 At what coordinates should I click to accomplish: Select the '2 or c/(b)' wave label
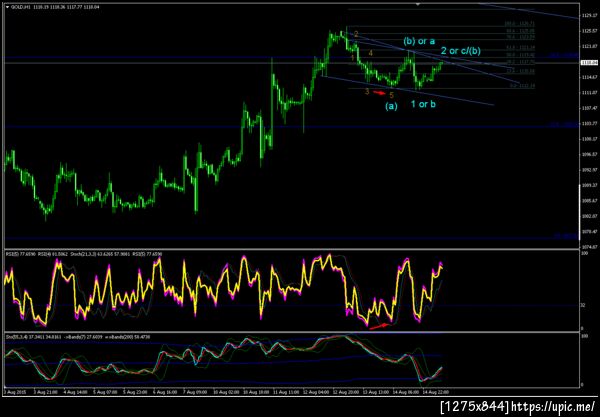[x=461, y=50]
